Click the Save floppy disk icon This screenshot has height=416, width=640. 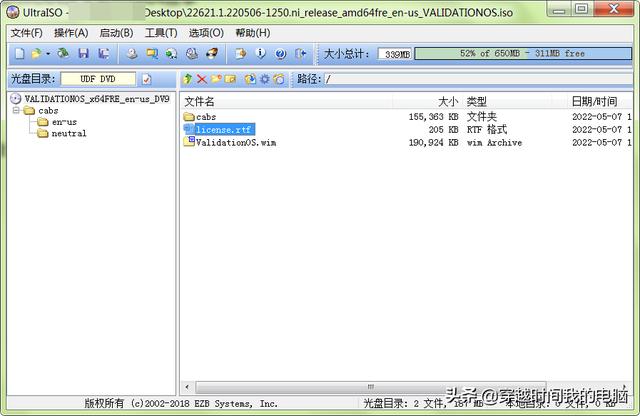[84, 53]
